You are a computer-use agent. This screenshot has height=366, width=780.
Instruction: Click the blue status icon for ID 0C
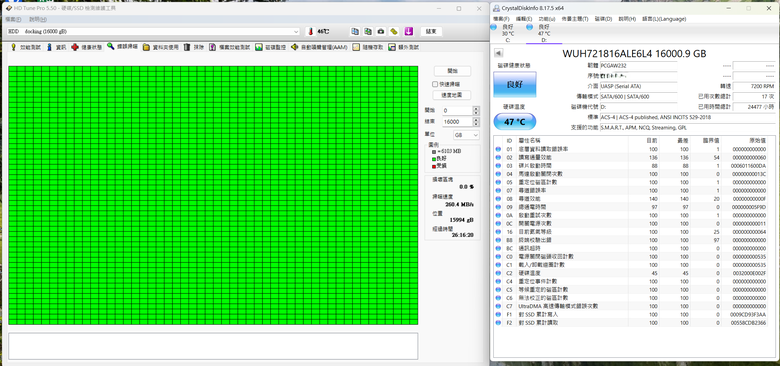coord(498,223)
